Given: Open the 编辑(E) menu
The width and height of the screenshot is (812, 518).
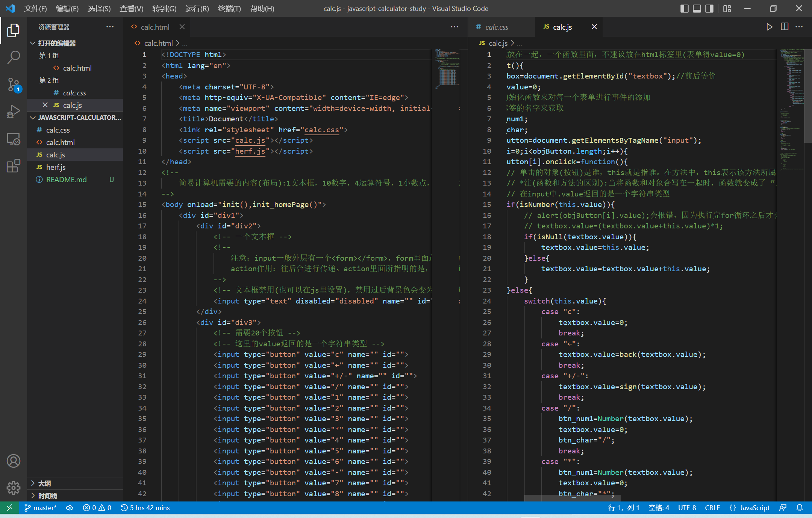Looking at the screenshot, I should [x=67, y=9].
